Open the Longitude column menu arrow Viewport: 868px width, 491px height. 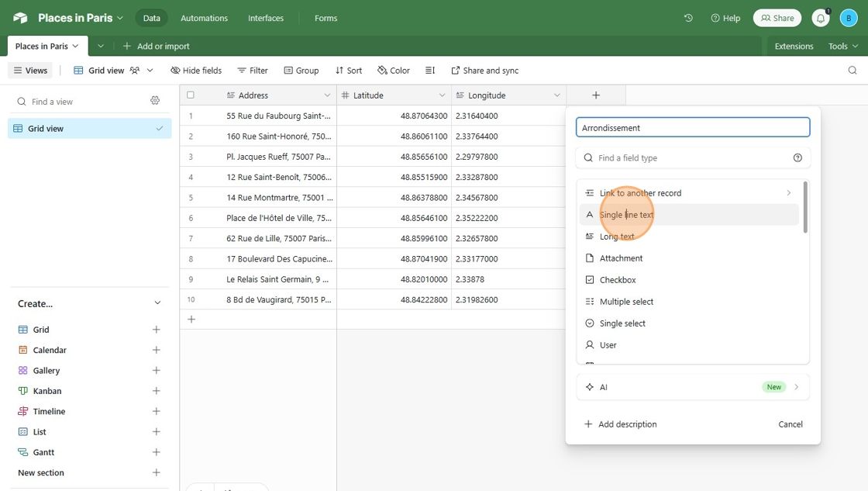point(556,95)
